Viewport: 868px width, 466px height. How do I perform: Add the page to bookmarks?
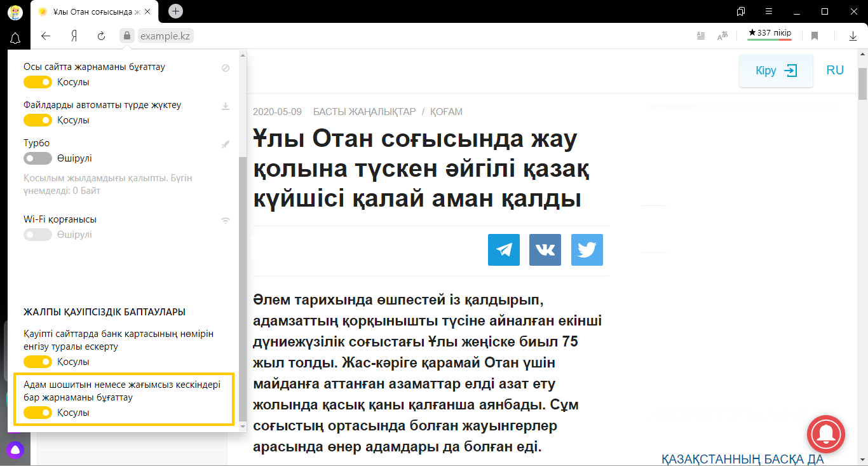coord(815,36)
